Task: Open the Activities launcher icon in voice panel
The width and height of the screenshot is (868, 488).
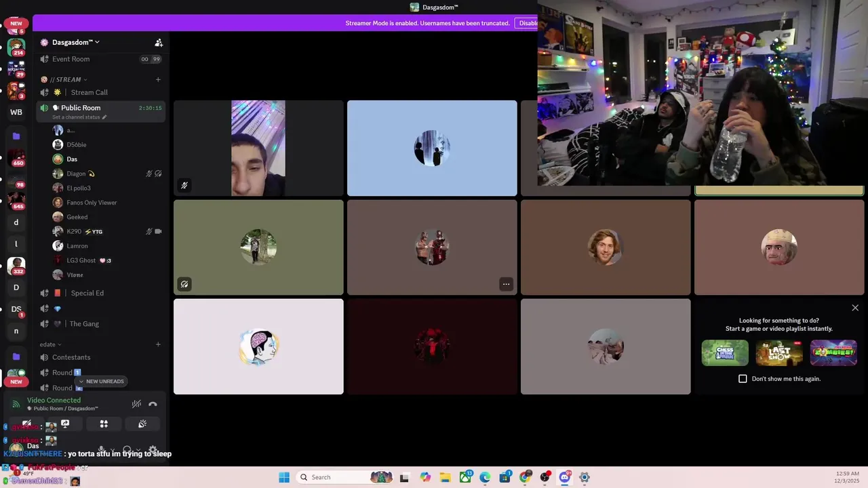Action: click(104, 424)
